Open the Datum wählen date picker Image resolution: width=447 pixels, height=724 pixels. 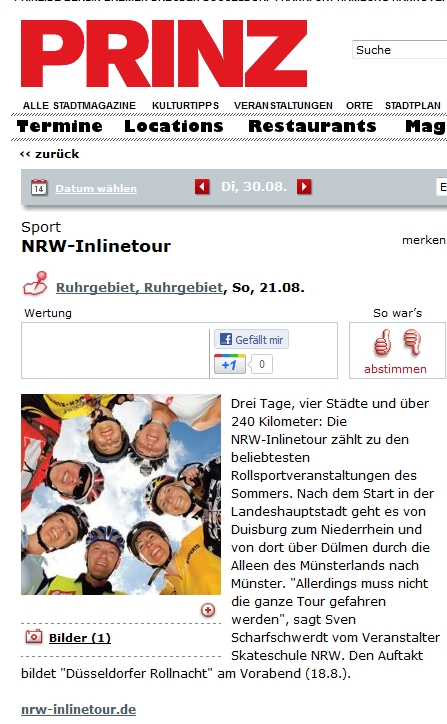pyautogui.click(x=96, y=188)
